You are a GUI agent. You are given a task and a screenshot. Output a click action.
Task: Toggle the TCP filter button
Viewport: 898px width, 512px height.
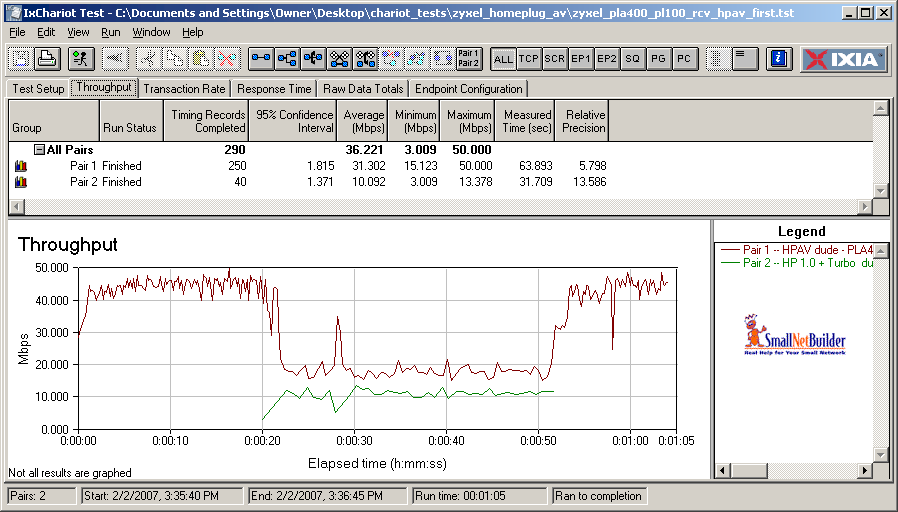529,59
